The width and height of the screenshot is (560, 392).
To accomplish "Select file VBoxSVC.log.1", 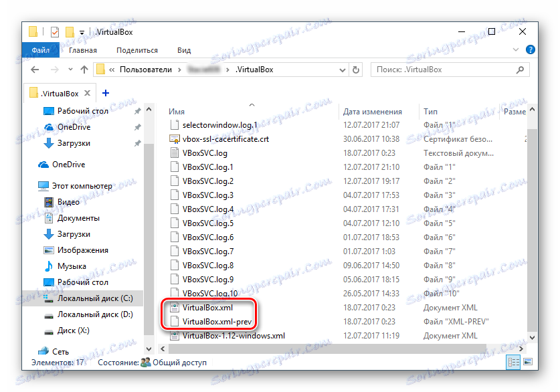I will click(x=207, y=167).
